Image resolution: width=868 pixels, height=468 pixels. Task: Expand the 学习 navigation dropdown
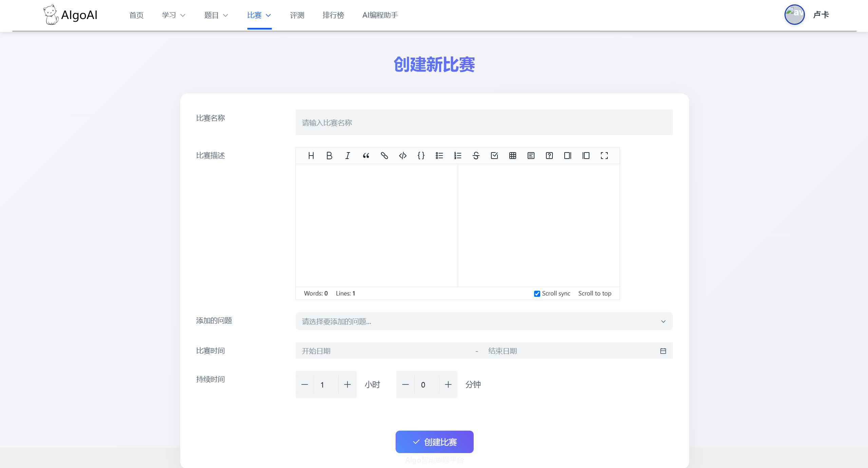pyautogui.click(x=173, y=15)
